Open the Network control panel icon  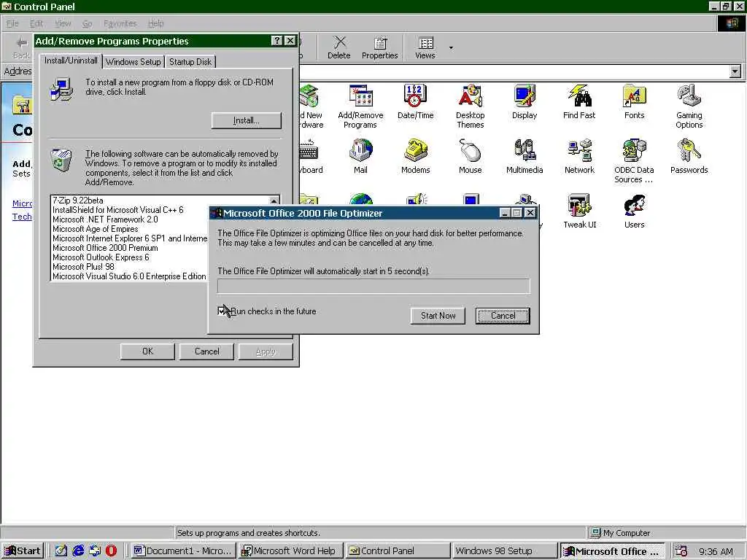coord(579,156)
